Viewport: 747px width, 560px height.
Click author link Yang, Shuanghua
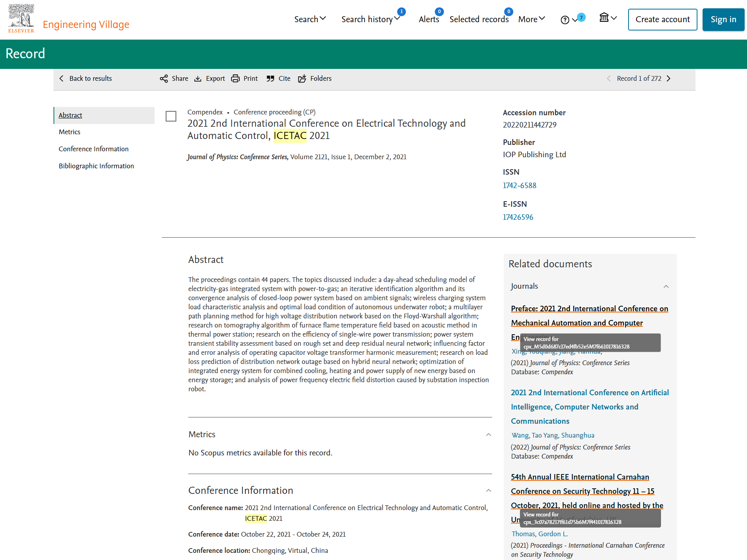point(569,435)
